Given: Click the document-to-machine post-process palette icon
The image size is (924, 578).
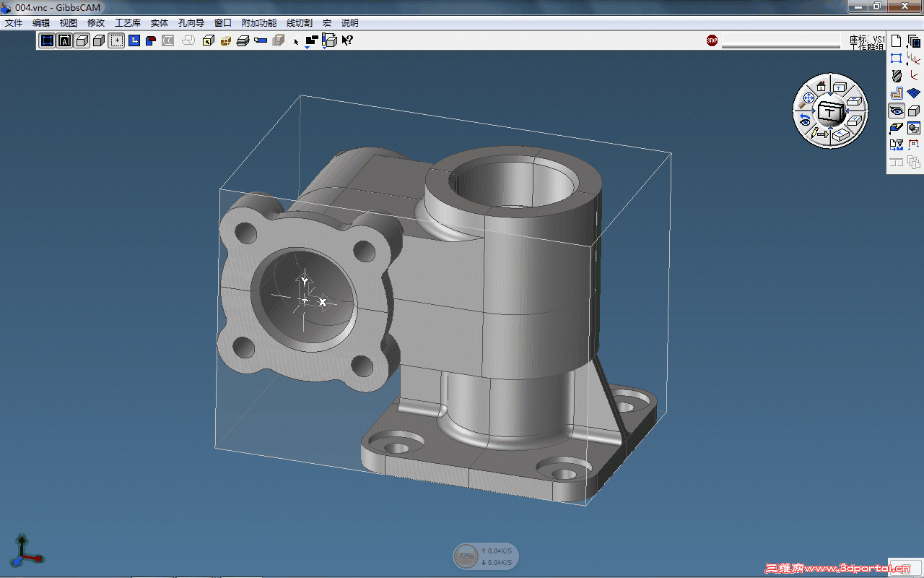Looking at the screenshot, I should 897,145.
